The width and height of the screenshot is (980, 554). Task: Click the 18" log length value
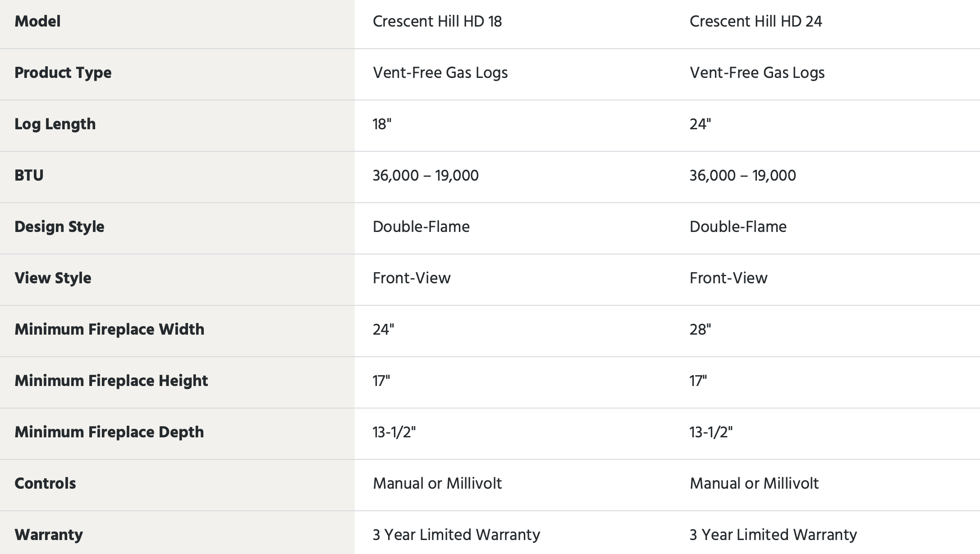(x=382, y=124)
